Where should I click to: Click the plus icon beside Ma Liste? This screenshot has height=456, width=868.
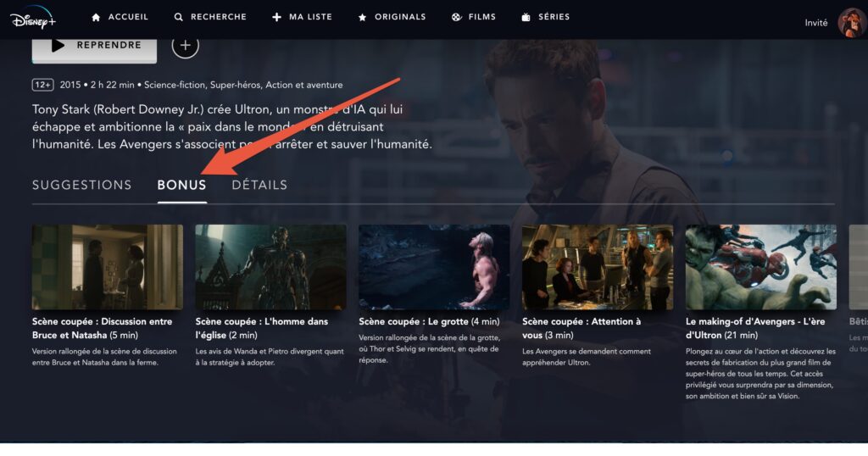[277, 17]
